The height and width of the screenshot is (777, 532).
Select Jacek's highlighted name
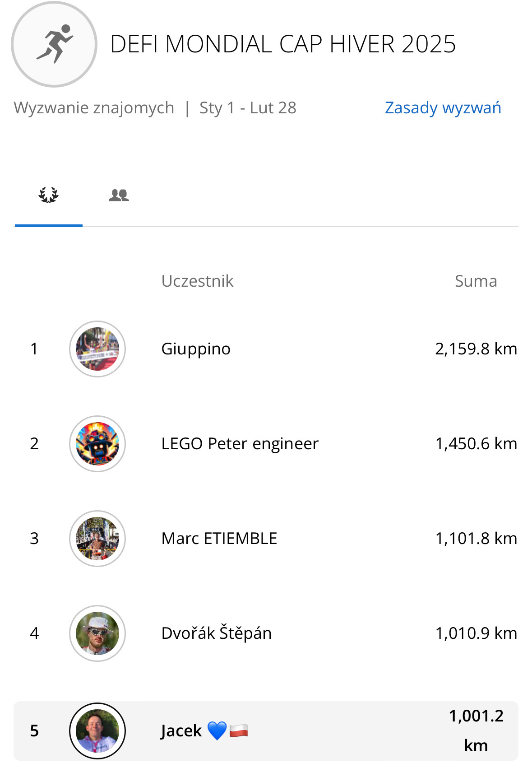point(181,731)
